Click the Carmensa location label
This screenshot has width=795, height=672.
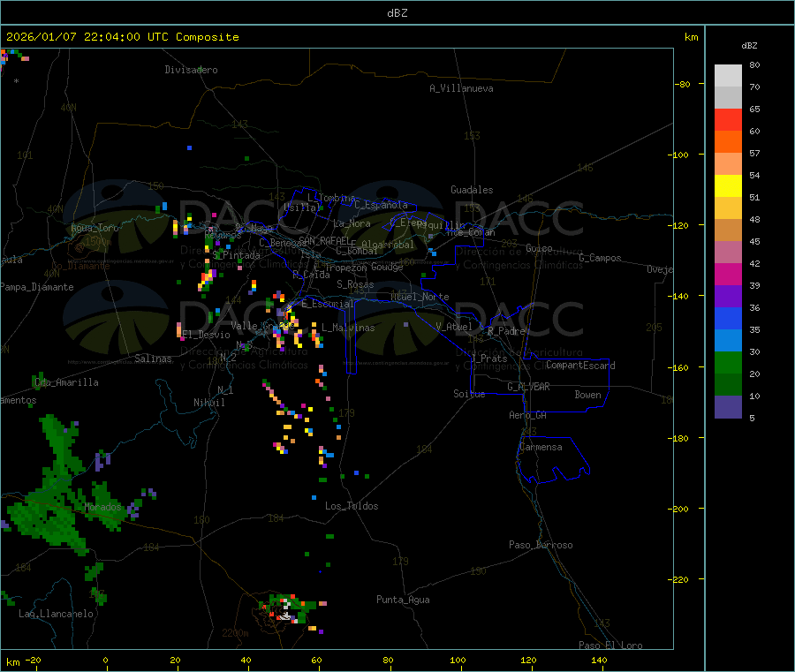[541, 448]
